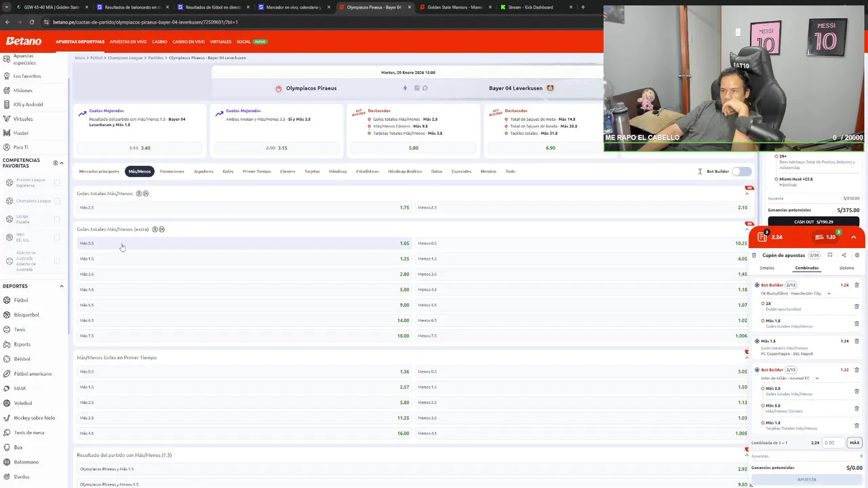Screen dimensions: 868x488
Task: Click the lightning bolt match icon
Action: coord(405,88)
